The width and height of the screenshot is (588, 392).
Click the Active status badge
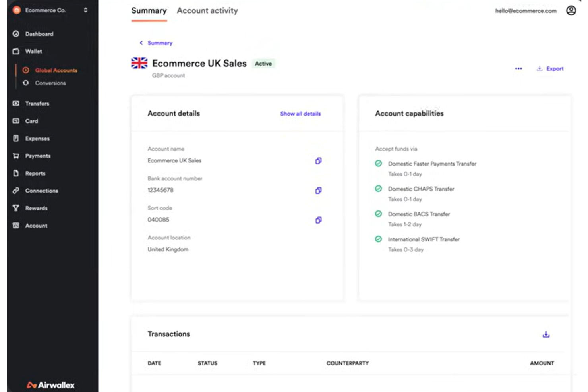(x=263, y=64)
